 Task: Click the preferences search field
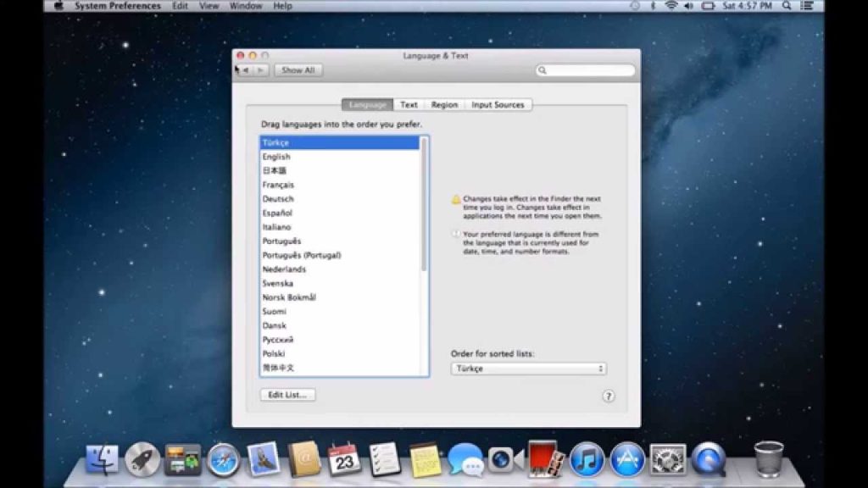(x=585, y=70)
